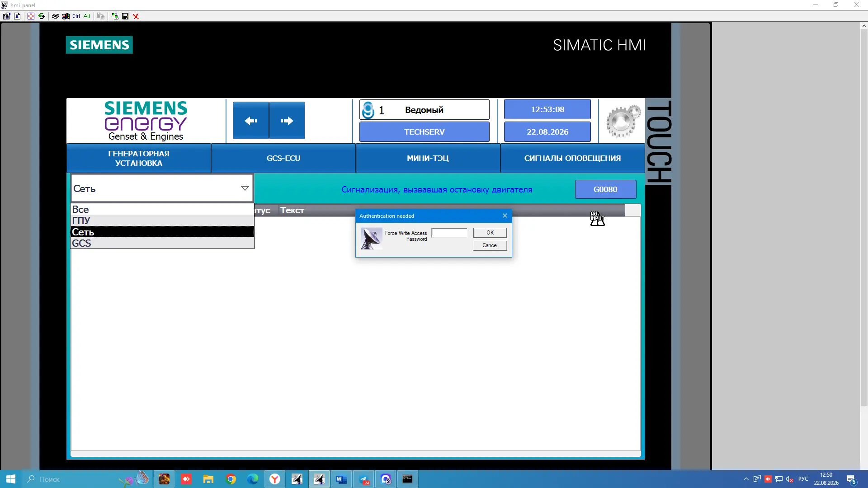Open File Explorer from the taskbar

click(x=208, y=479)
